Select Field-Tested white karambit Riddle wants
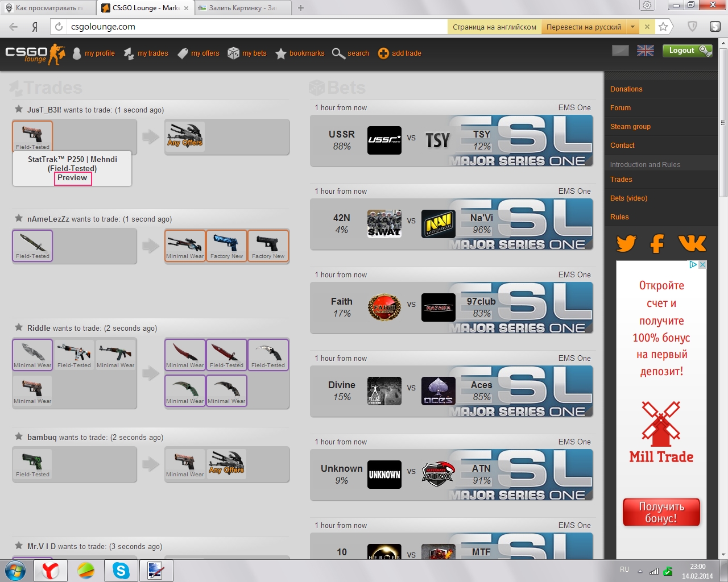This screenshot has height=582, width=728. click(x=268, y=355)
